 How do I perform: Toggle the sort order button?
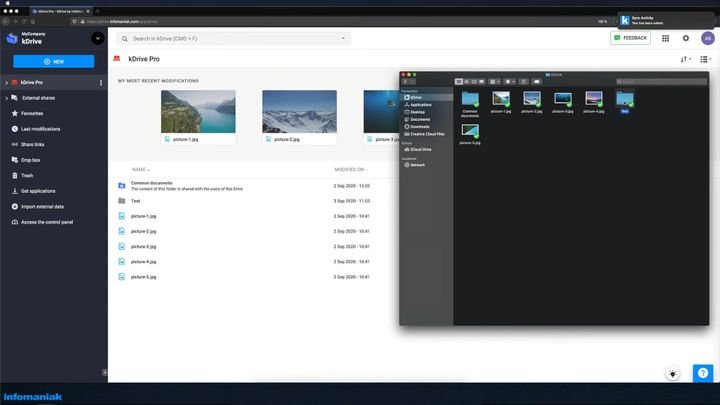[685, 60]
